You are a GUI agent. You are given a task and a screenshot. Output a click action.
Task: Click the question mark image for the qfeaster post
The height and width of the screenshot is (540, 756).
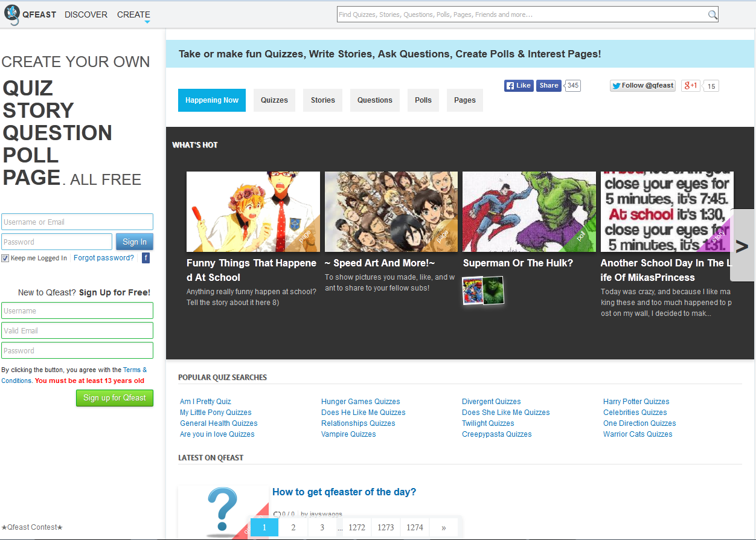point(223,512)
